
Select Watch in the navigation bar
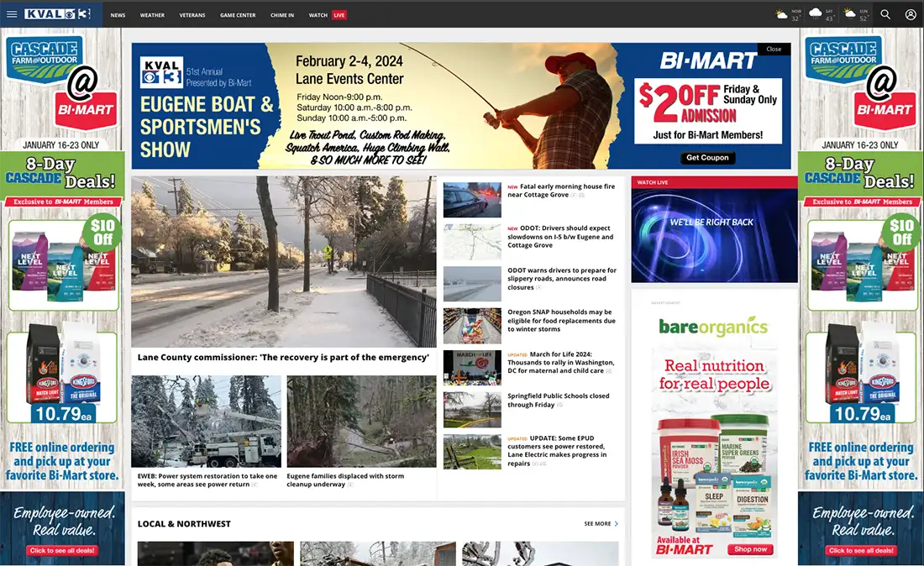(x=318, y=15)
